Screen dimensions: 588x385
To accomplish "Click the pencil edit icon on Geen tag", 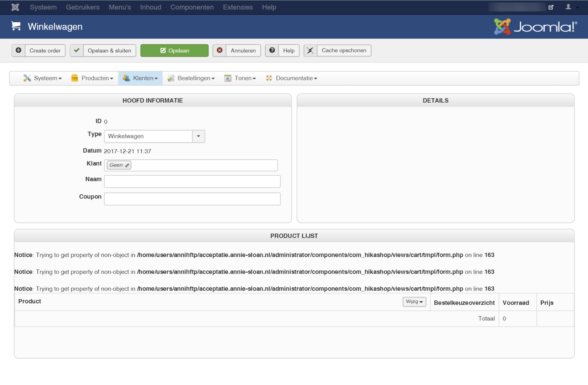I will pyautogui.click(x=127, y=165).
